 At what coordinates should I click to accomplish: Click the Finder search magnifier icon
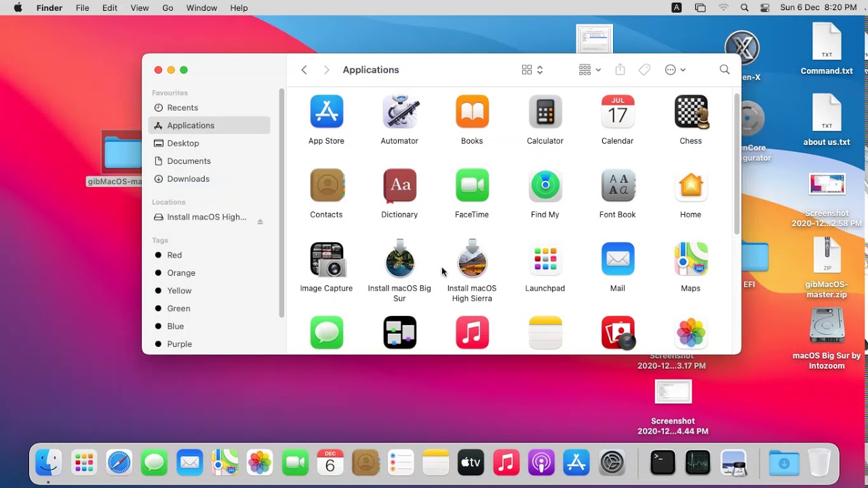tap(724, 70)
